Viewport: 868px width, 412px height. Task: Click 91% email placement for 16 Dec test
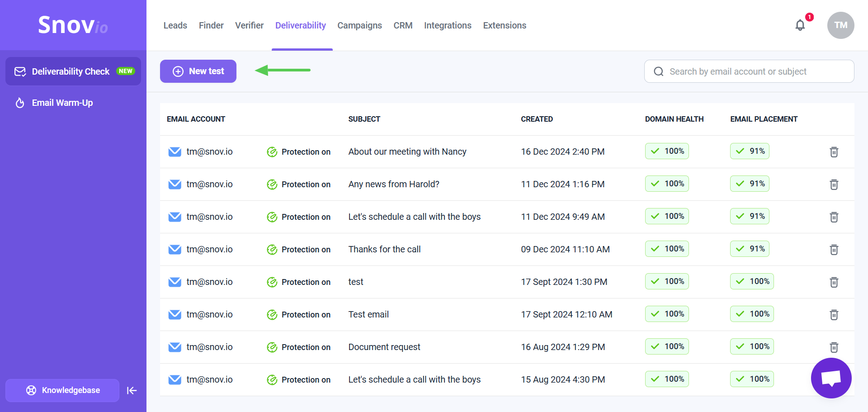750,151
